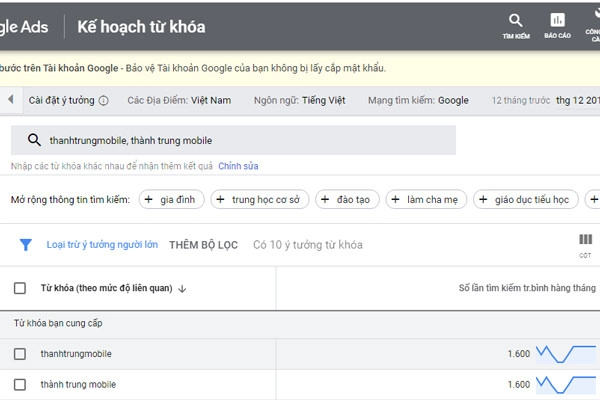Viewport: 600px width, 400px height.
Task: Click the filter funnel icon
Action: [x=26, y=244]
